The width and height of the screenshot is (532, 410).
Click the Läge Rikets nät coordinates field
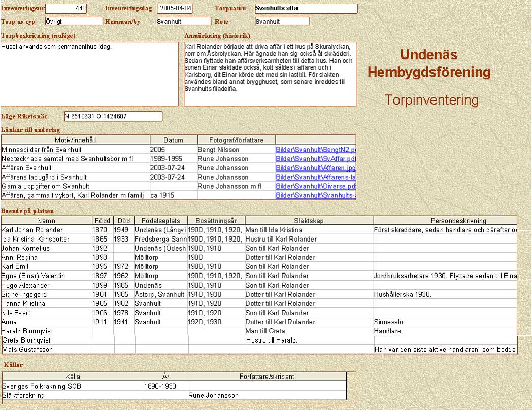(x=113, y=116)
